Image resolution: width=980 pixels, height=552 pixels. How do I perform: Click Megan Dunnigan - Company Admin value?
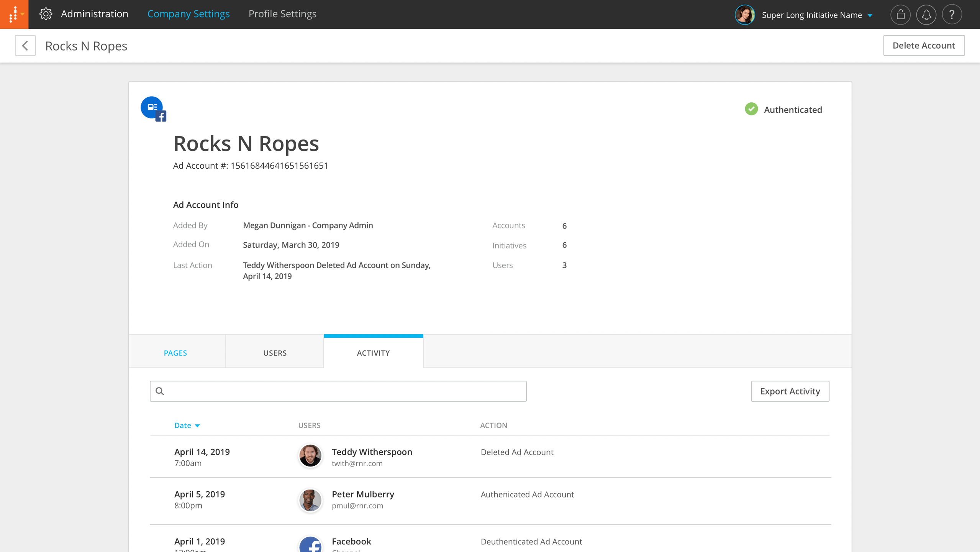(x=308, y=225)
